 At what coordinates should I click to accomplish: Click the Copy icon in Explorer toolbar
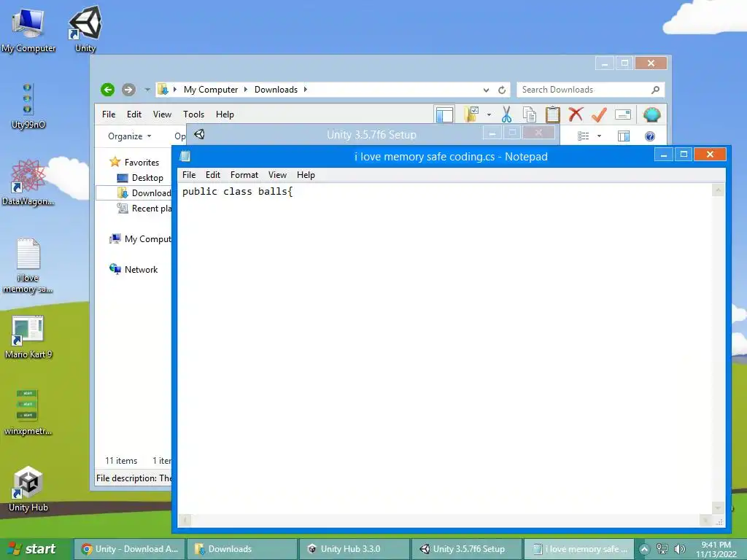530,114
